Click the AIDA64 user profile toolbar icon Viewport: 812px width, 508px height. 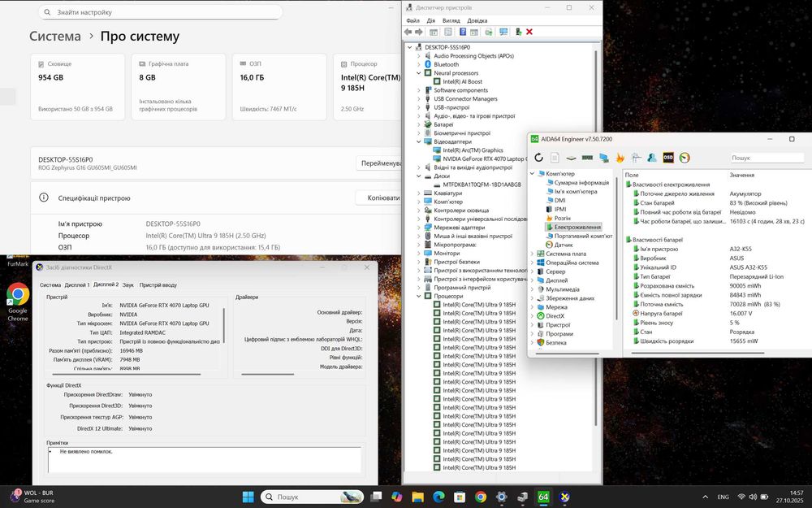point(652,158)
